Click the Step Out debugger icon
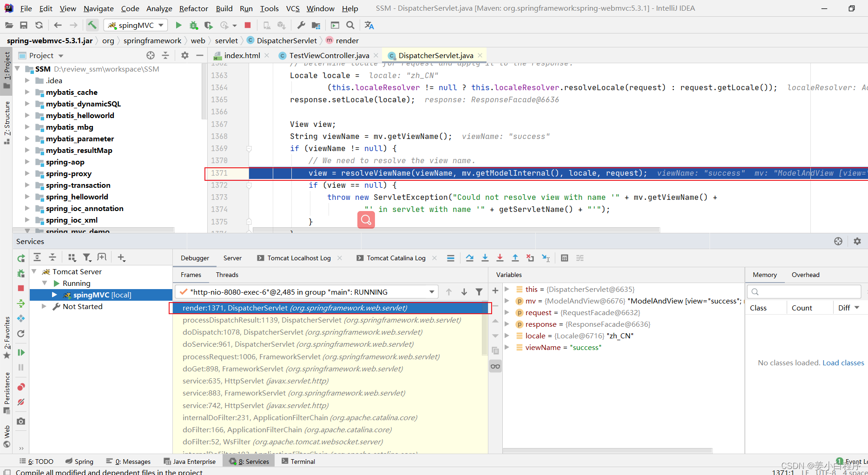 515,258
